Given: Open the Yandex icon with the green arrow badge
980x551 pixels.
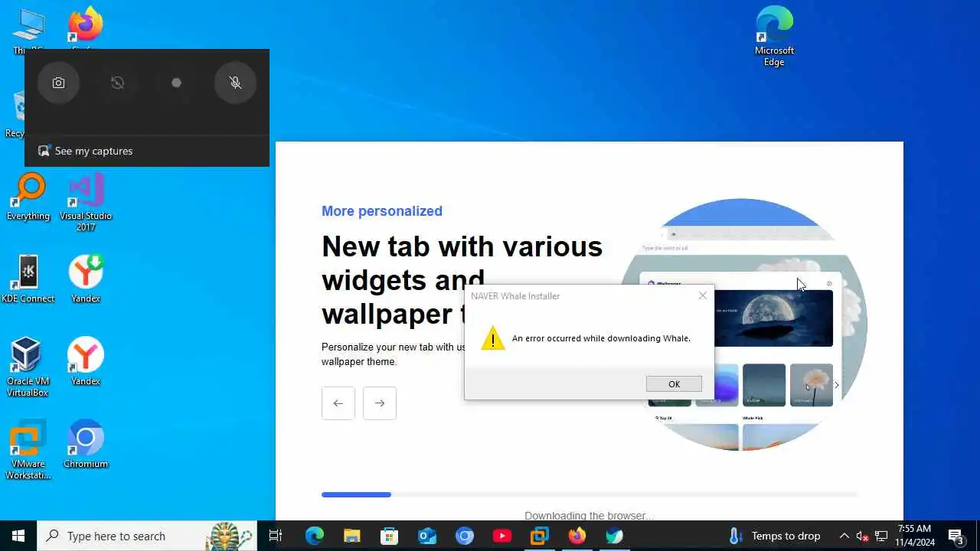Looking at the screenshot, I should pyautogui.click(x=86, y=279).
